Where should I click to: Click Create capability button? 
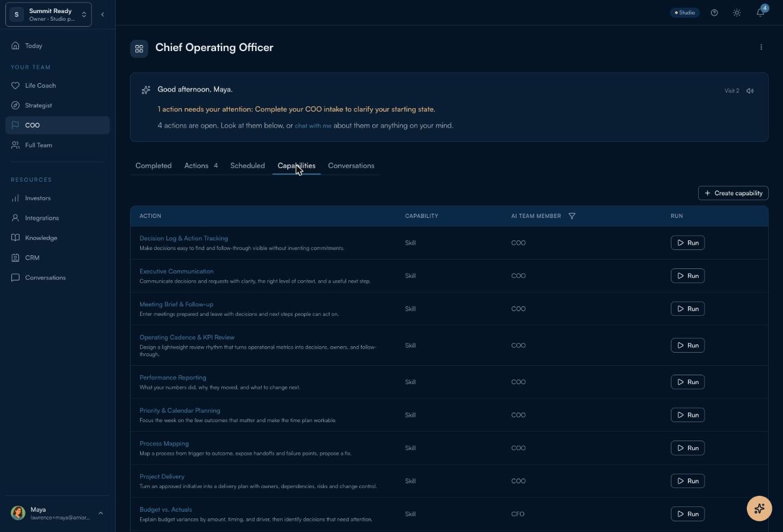point(733,193)
